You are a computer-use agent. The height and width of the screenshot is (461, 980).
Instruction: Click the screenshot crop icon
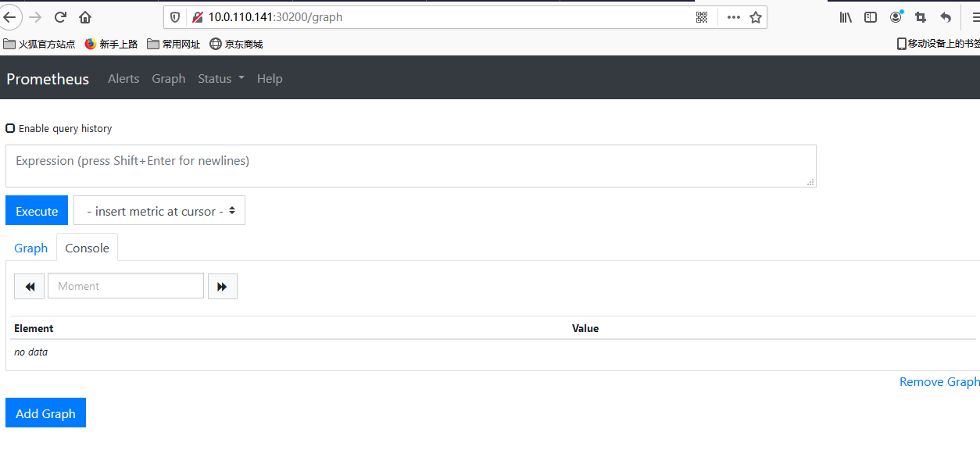[921, 17]
